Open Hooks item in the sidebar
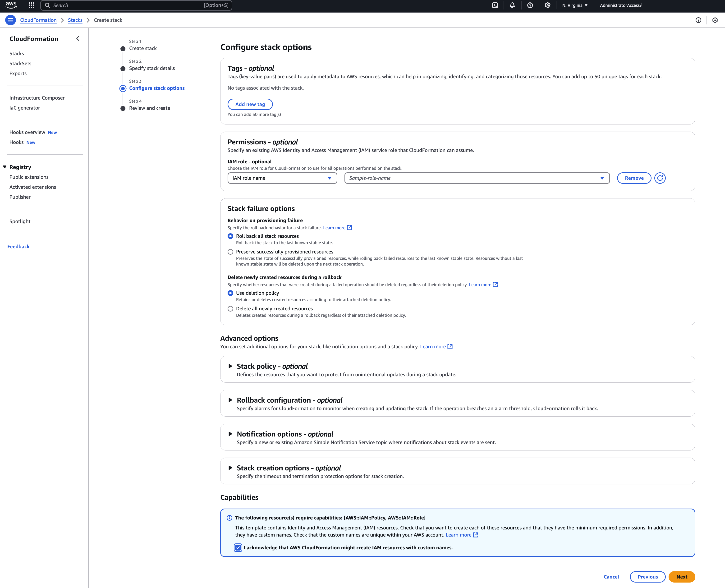Viewport: 725px width, 588px height. pos(17,142)
